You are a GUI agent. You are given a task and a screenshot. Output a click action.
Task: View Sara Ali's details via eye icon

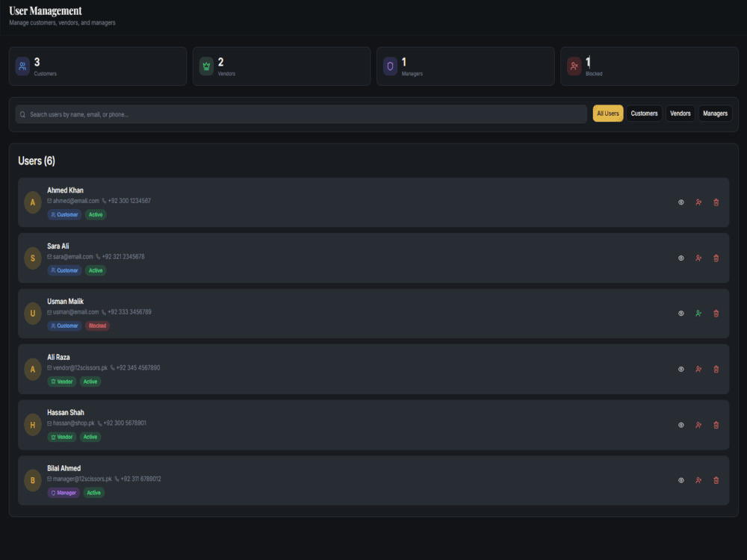pyautogui.click(x=681, y=258)
